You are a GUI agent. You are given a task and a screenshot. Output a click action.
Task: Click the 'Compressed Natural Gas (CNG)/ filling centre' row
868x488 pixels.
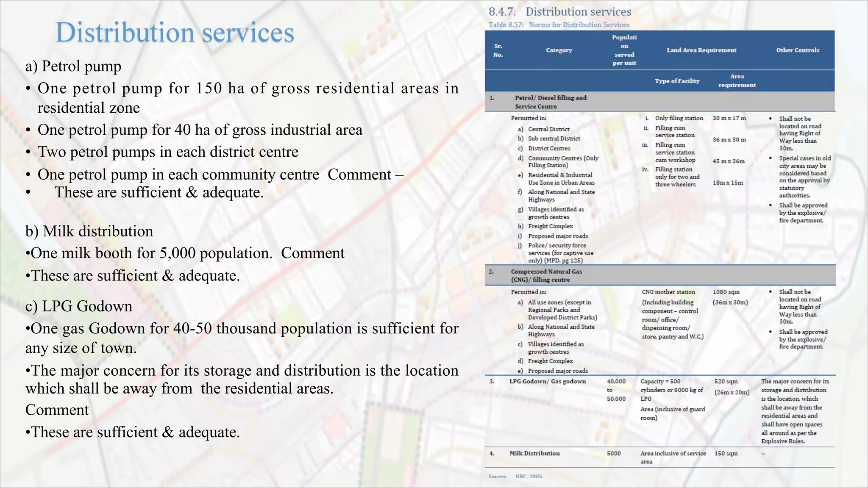pos(660,275)
